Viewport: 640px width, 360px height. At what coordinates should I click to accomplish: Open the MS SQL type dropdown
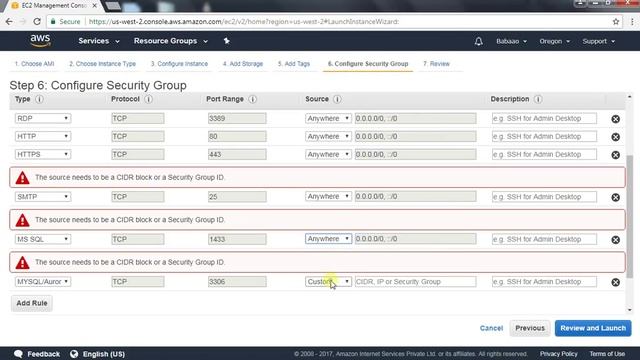click(x=42, y=239)
